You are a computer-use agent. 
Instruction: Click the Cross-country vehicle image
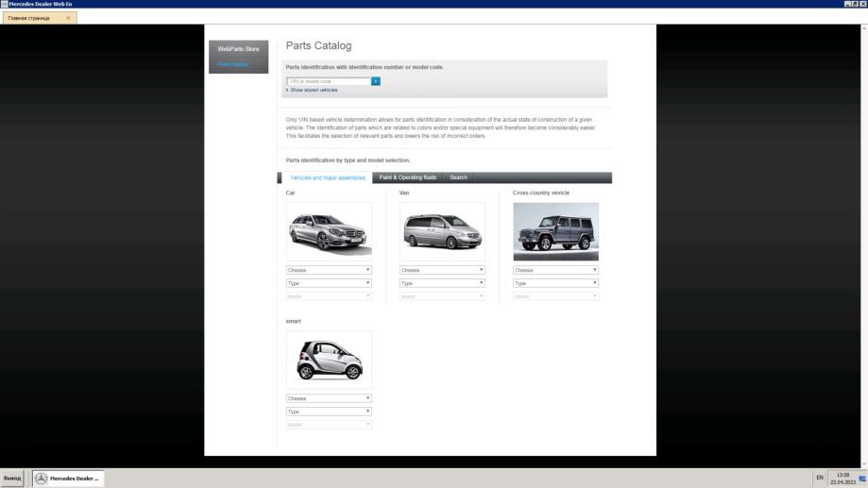555,231
